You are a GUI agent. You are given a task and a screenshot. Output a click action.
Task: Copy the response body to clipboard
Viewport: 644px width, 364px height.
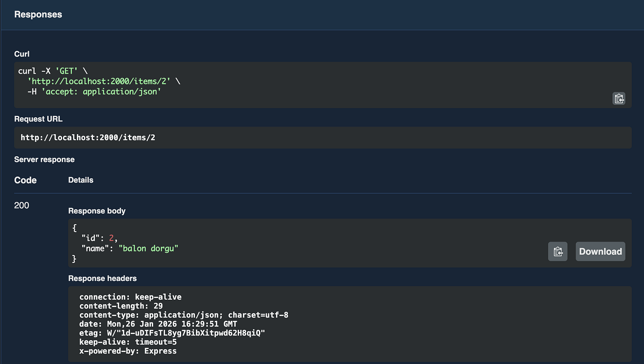click(x=558, y=251)
